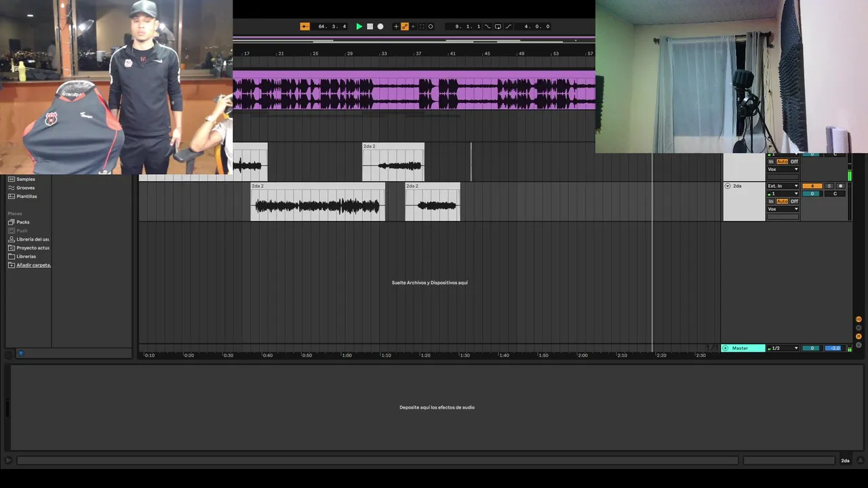Open the upper track Vox output dropdown
Screen dimensions: 868x488
click(x=783, y=169)
